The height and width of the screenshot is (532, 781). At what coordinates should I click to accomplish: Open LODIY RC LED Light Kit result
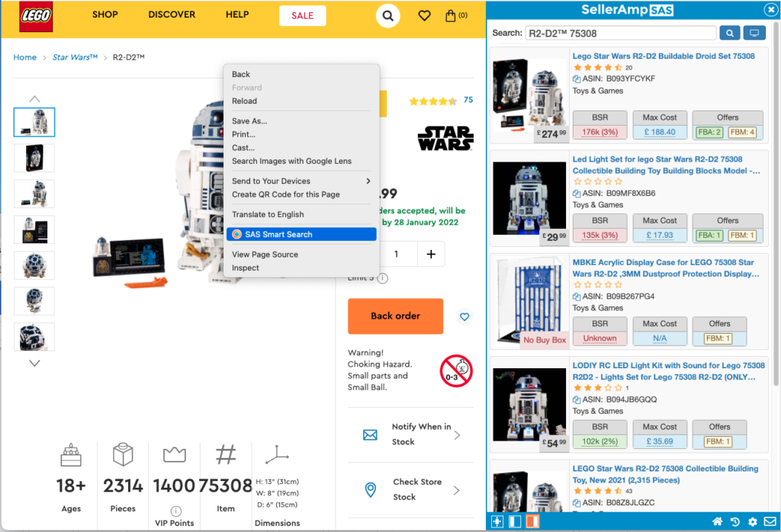[668, 371]
